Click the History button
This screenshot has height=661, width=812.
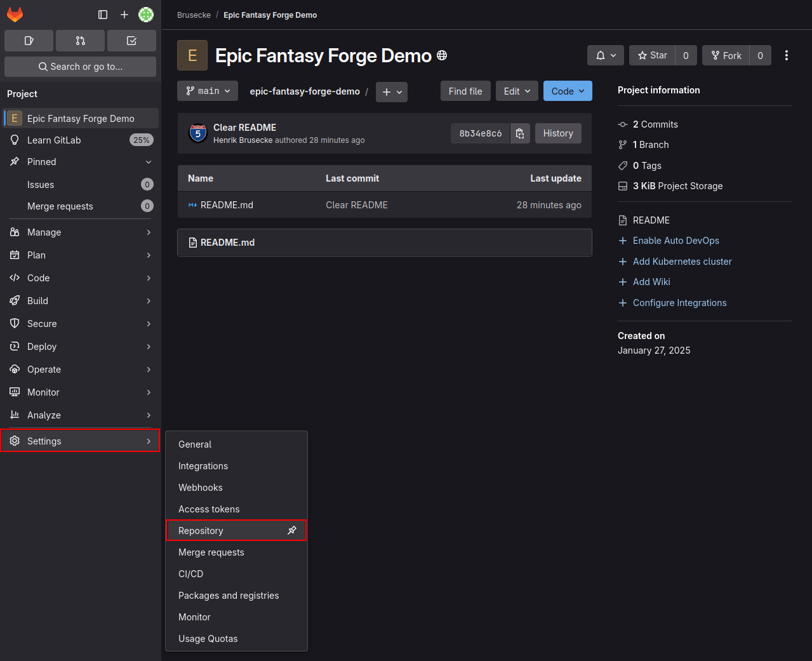(558, 133)
